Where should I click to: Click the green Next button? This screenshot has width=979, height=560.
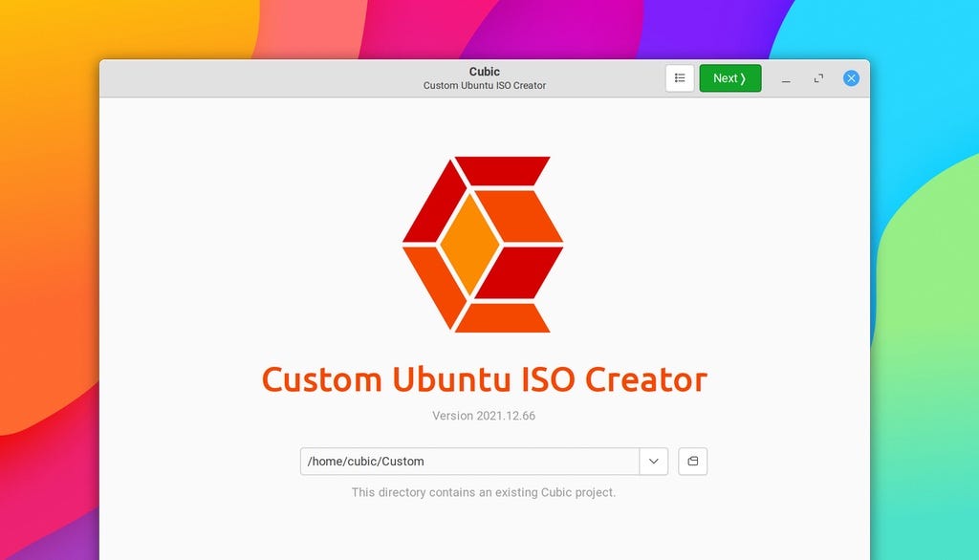pyautogui.click(x=729, y=78)
